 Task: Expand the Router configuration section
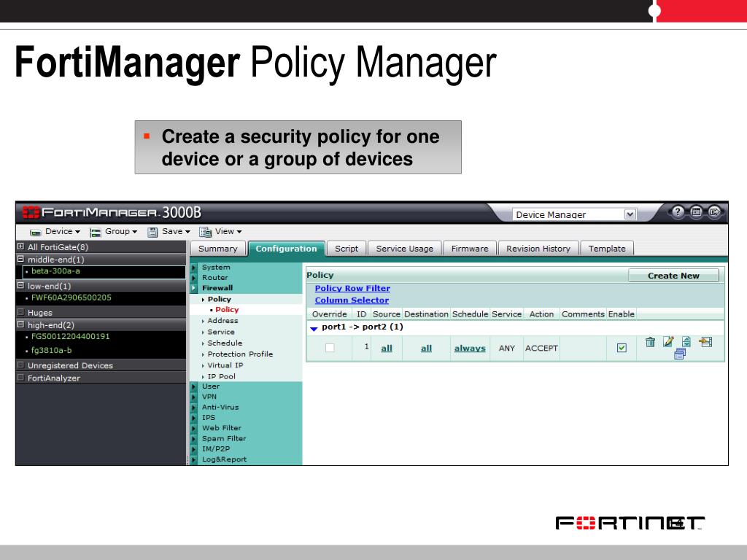tap(194, 278)
